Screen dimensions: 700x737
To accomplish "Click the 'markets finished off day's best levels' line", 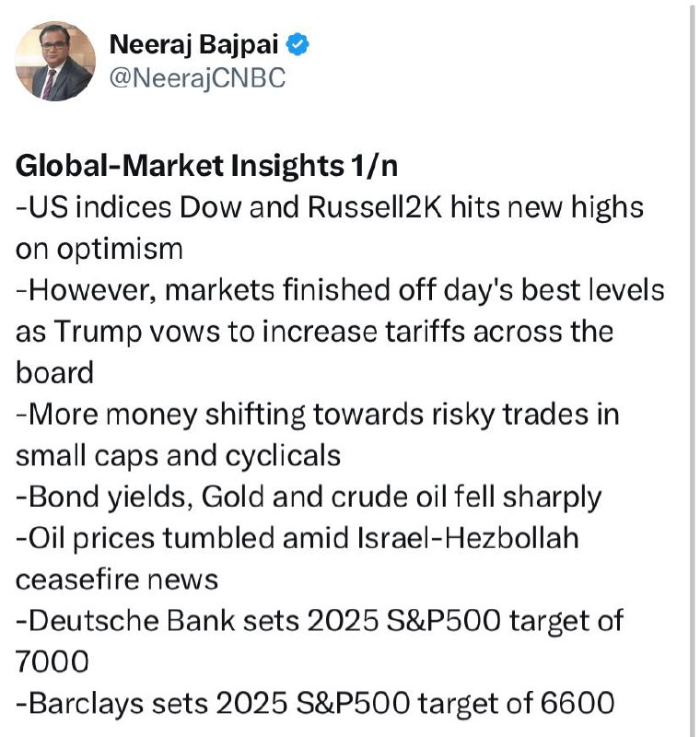I will pyautogui.click(x=414, y=290).
